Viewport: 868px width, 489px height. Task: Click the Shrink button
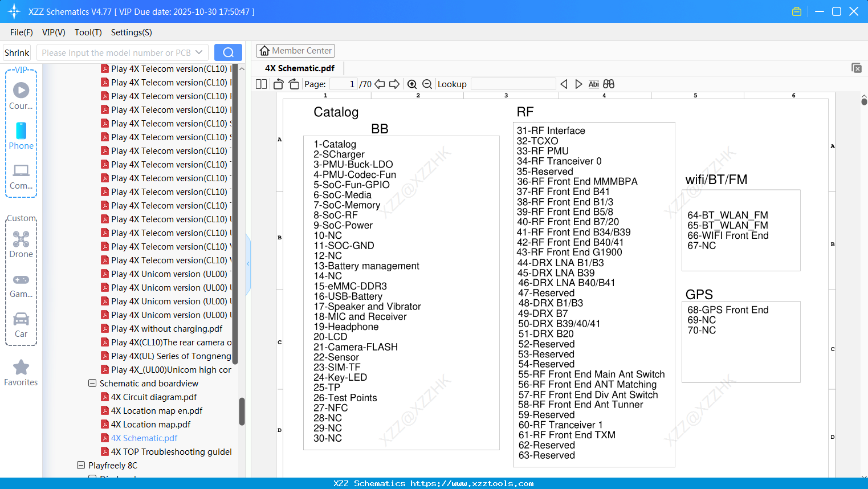(x=17, y=52)
